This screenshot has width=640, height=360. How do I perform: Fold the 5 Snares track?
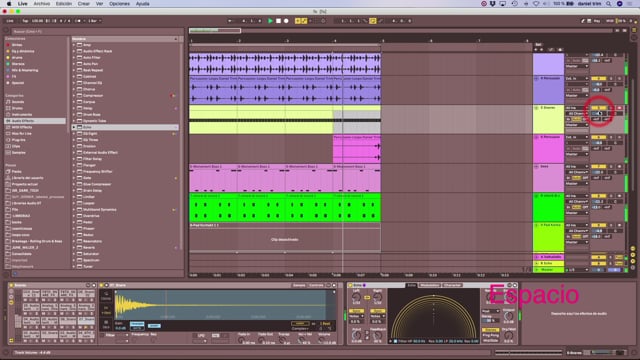pyautogui.click(x=536, y=108)
